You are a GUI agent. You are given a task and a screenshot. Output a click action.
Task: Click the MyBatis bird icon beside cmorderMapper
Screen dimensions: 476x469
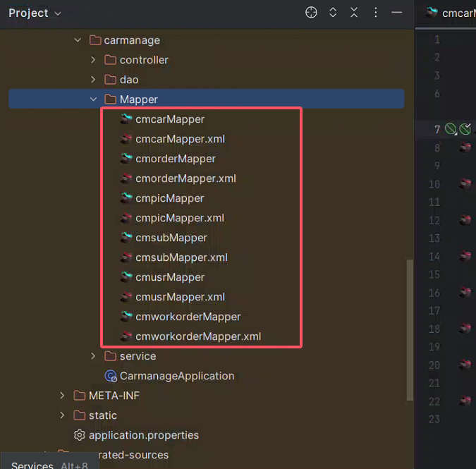point(126,158)
